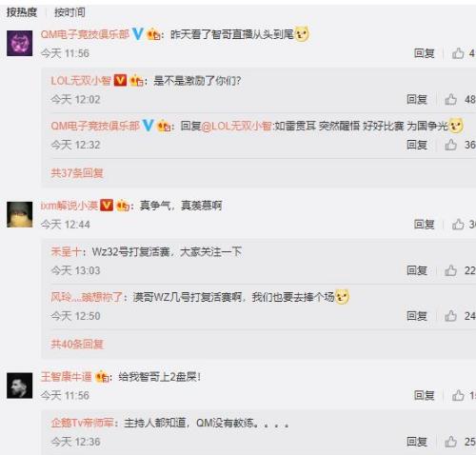Give thumbs-up to 禾呈十's 13:03 reply

click(450, 270)
